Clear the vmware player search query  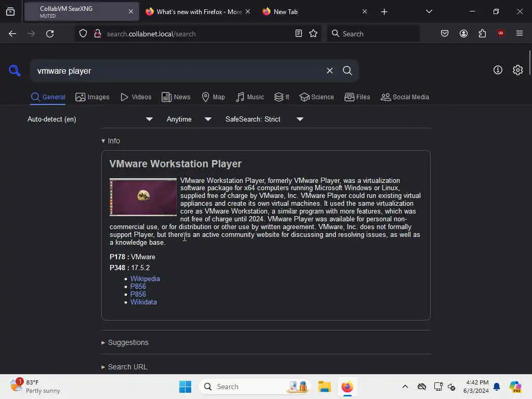(329, 71)
